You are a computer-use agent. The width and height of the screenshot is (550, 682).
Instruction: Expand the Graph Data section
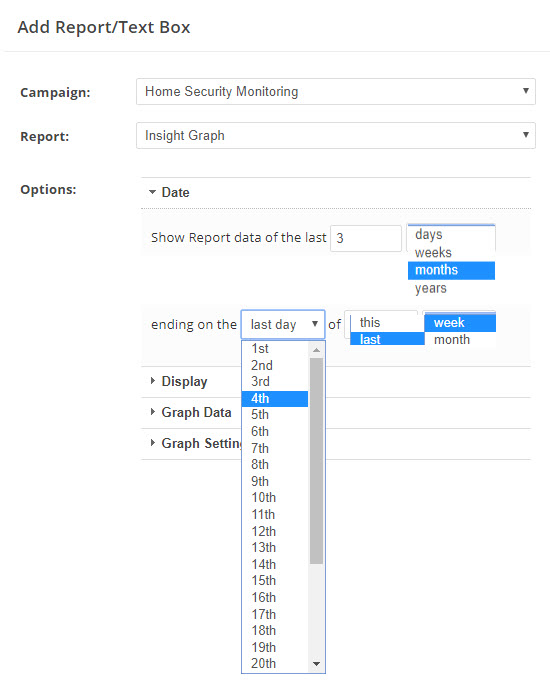190,412
